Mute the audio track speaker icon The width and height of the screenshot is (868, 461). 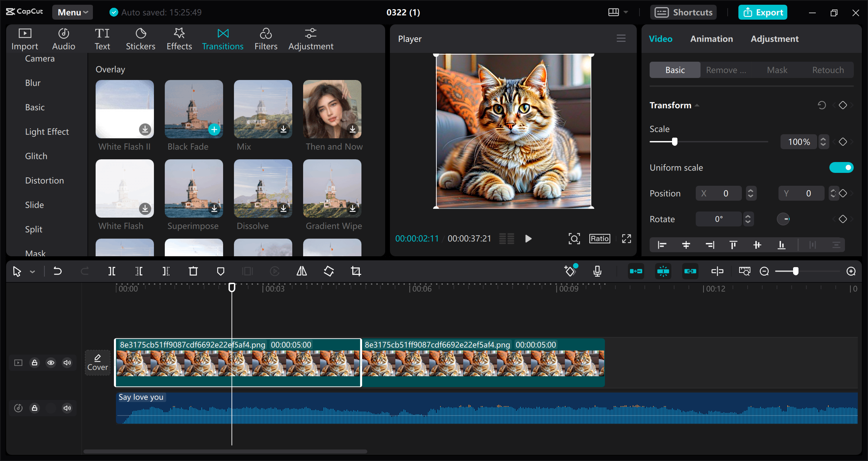pyautogui.click(x=67, y=408)
